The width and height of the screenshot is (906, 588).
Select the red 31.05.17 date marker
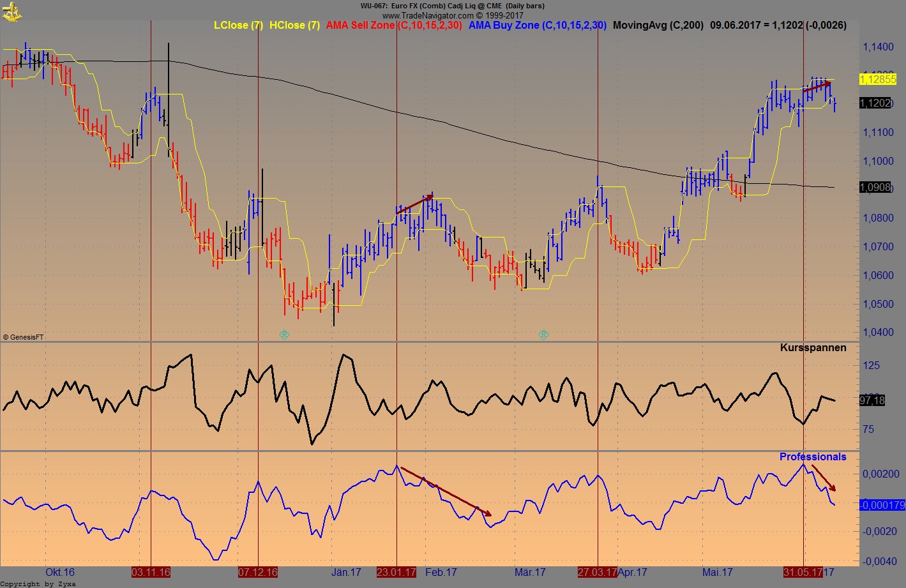(803, 573)
